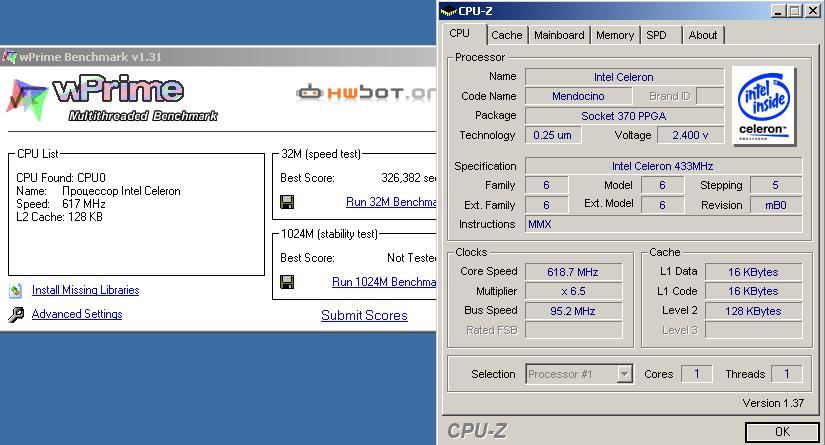Image resolution: width=825 pixels, height=445 pixels.
Task: Click the CPU Found: CPU0 text
Action: 61,178
